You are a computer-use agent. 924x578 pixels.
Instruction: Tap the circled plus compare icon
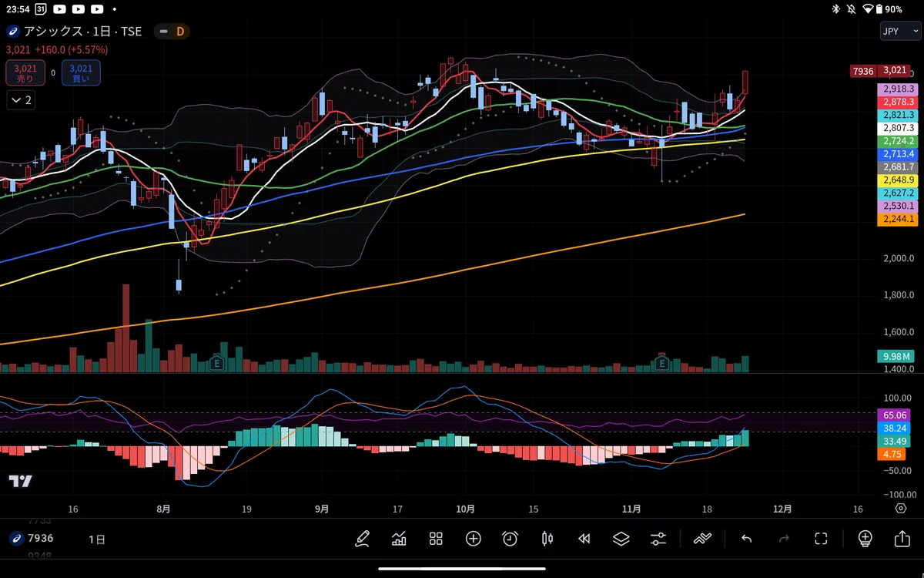[x=473, y=539]
